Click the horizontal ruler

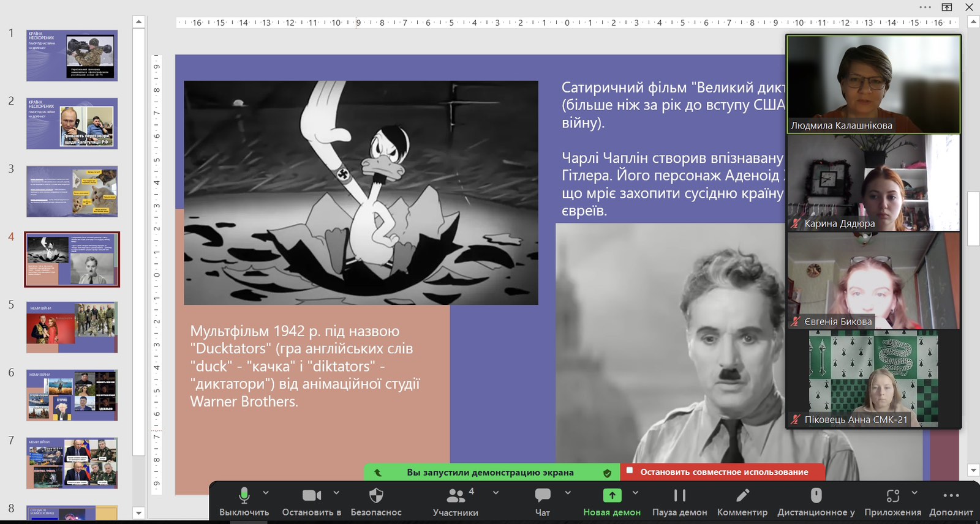point(567,23)
